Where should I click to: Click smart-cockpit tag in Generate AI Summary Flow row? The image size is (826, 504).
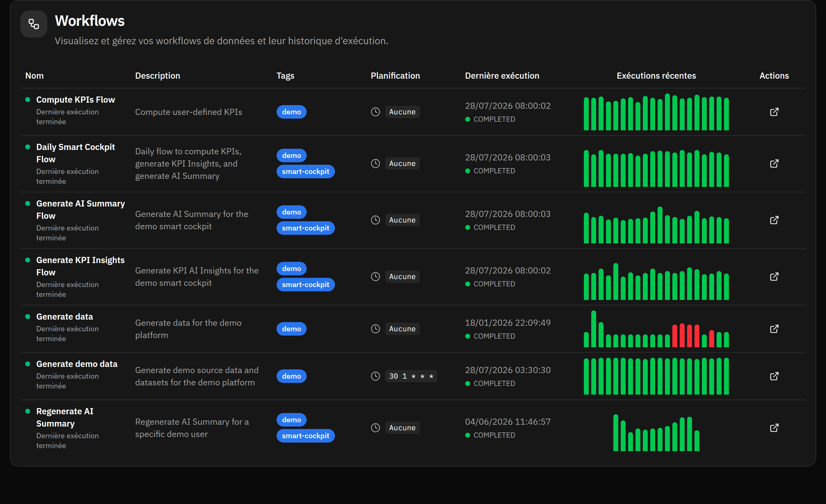click(305, 228)
